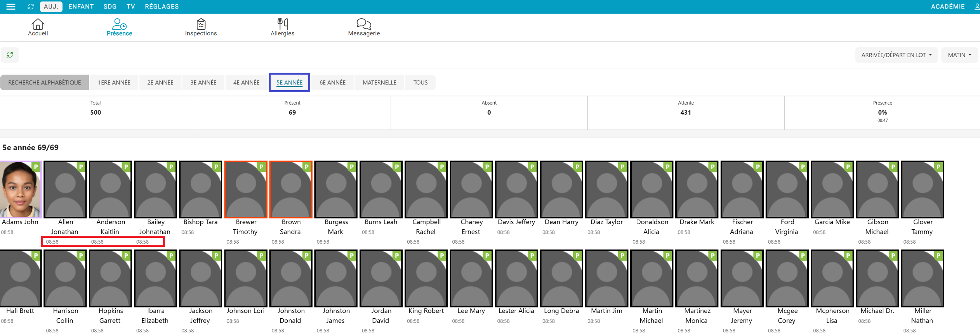Open the user profile icon
980x335 pixels.
(x=977, y=7)
